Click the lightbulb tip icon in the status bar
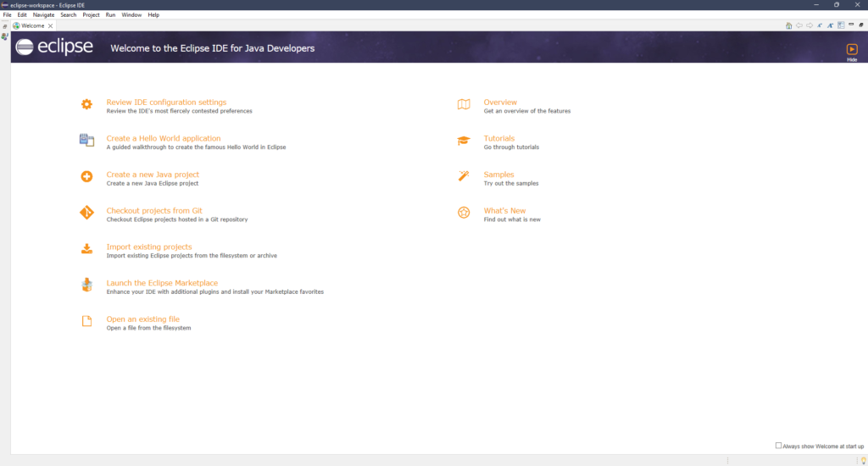Image resolution: width=868 pixels, height=466 pixels. point(863,460)
